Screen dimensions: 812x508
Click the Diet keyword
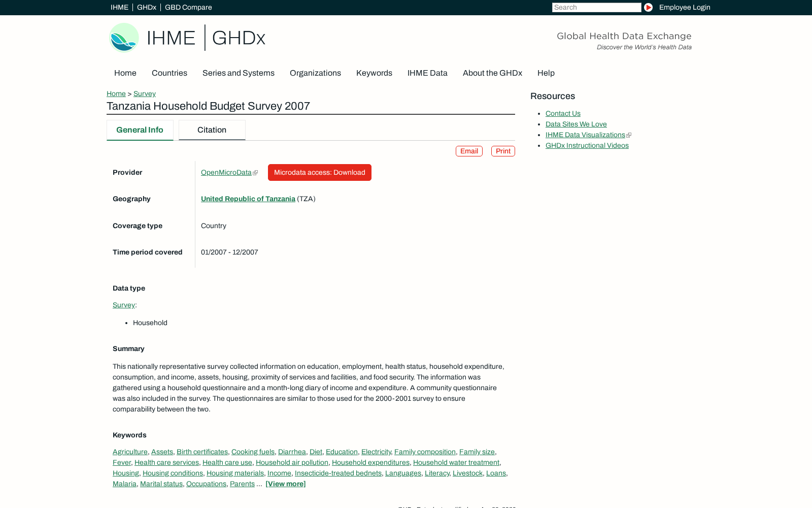[316, 452]
